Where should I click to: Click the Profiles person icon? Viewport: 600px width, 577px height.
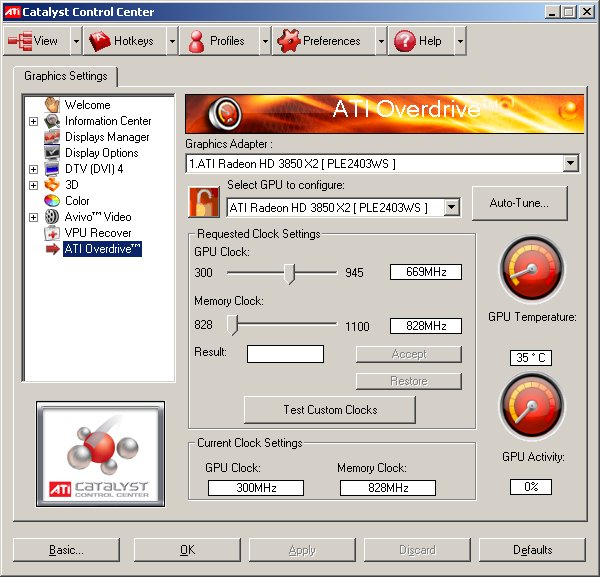tap(196, 41)
